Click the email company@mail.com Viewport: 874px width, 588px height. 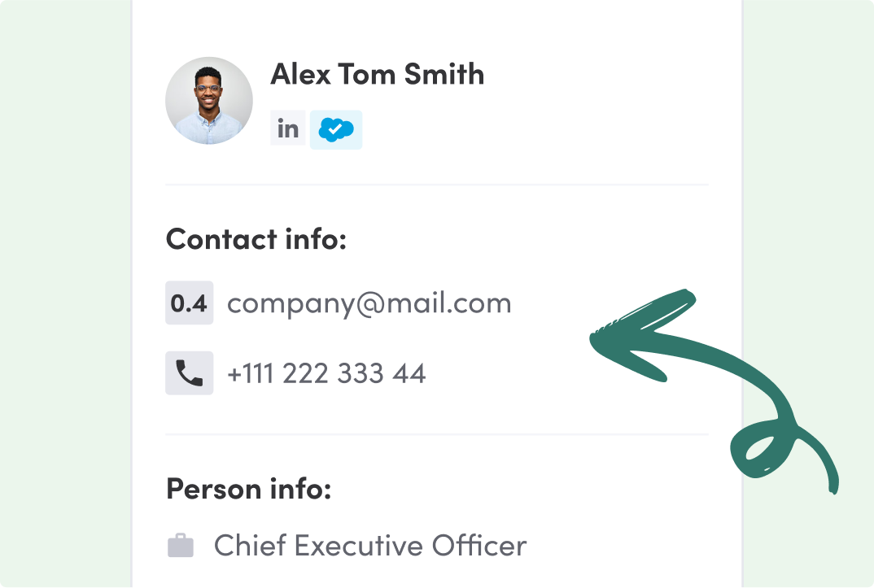369,303
